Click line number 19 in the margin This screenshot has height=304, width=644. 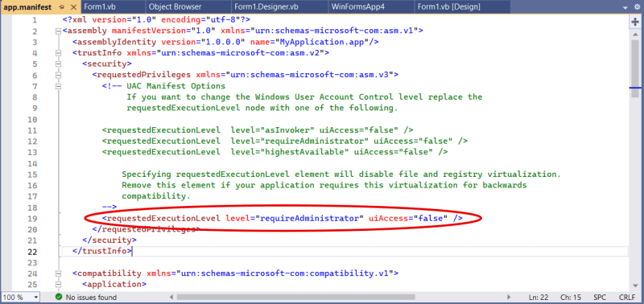click(x=32, y=219)
